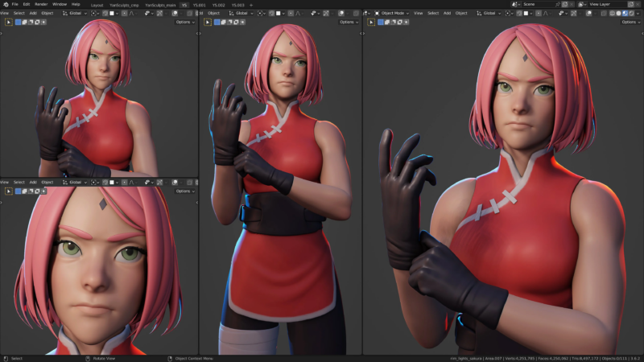Toggle snapping magnet in right viewport
The height and width of the screenshot is (362, 644).
click(x=519, y=13)
